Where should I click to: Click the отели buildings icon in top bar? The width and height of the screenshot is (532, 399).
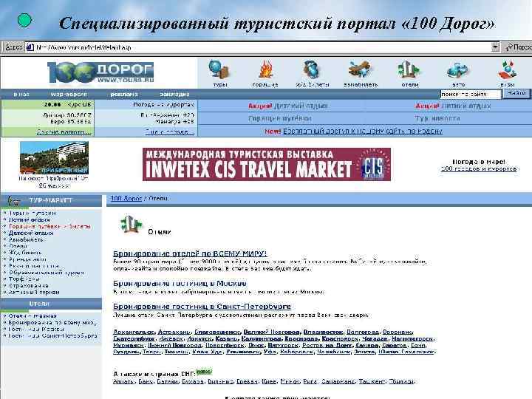pos(409,70)
